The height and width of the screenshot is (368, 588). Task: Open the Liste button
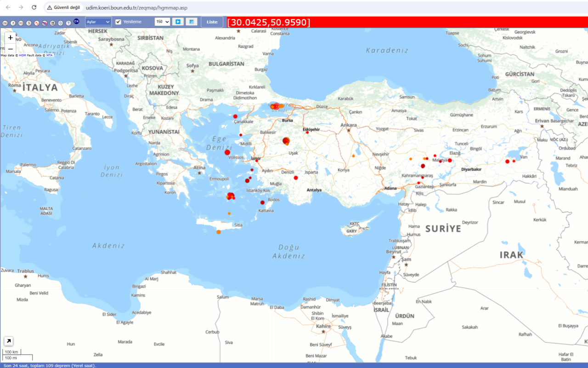(212, 21)
